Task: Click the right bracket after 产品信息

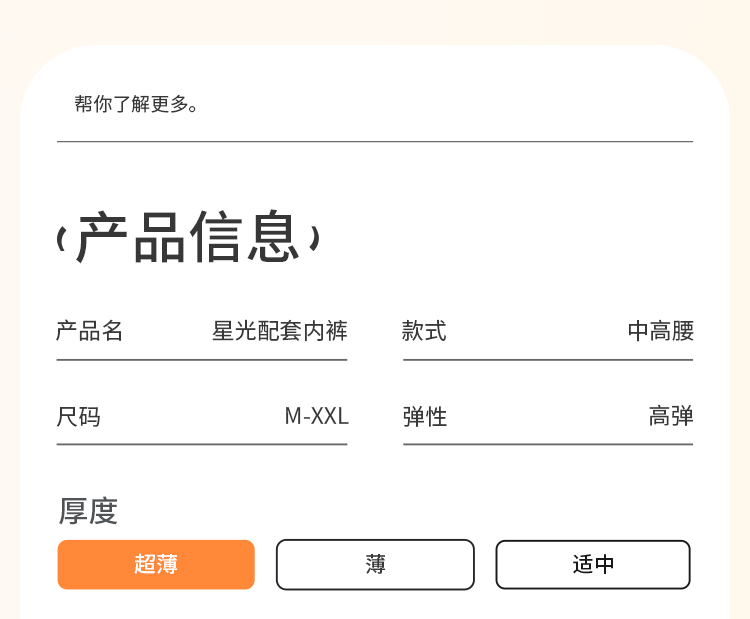Action: (x=314, y=239)
